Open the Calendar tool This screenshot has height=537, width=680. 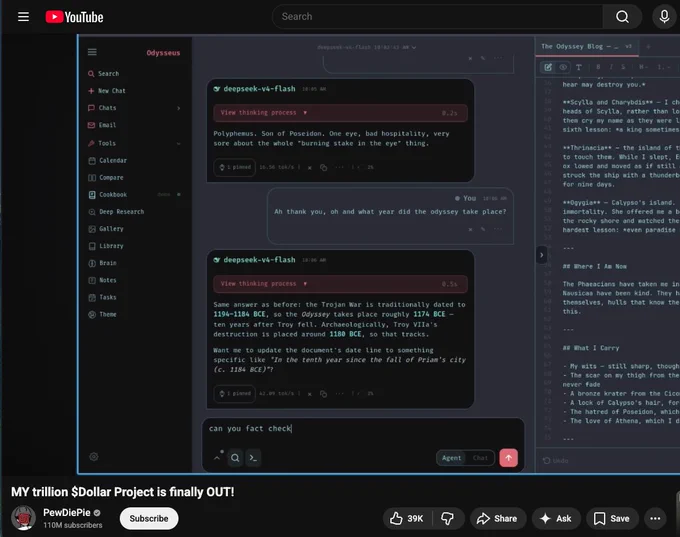pos(108,160)
